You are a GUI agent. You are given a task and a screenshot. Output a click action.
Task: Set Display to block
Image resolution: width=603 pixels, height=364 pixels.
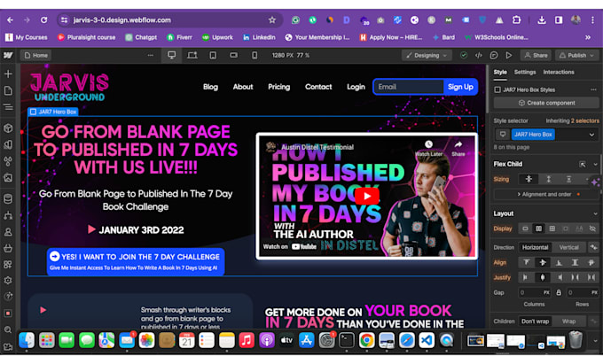point(525,228)
